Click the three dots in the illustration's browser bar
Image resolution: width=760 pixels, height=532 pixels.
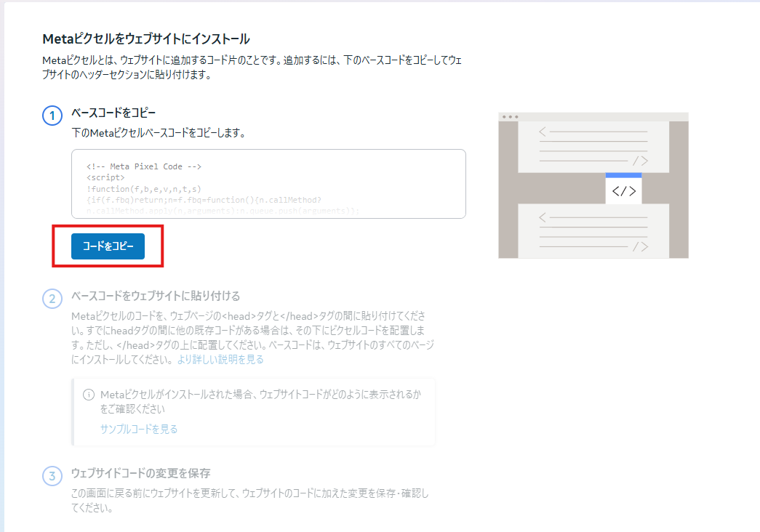[x=510, y=117]
